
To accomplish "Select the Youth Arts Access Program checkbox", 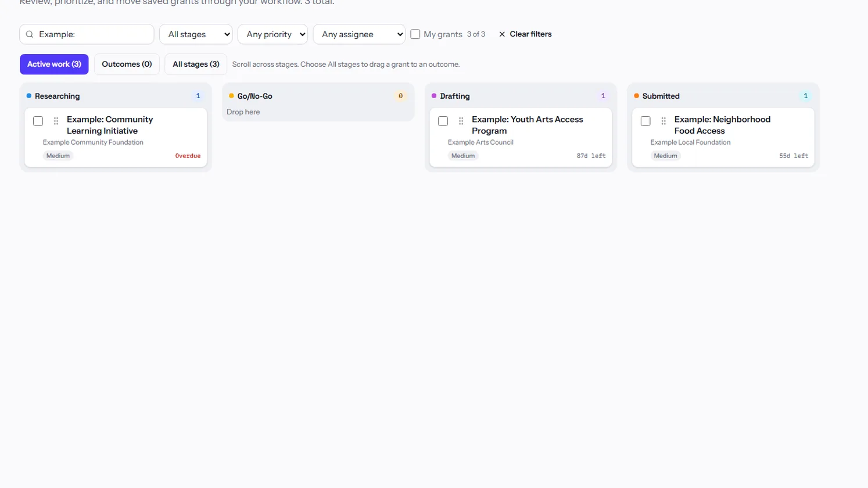I will click(x=443, y=121).
